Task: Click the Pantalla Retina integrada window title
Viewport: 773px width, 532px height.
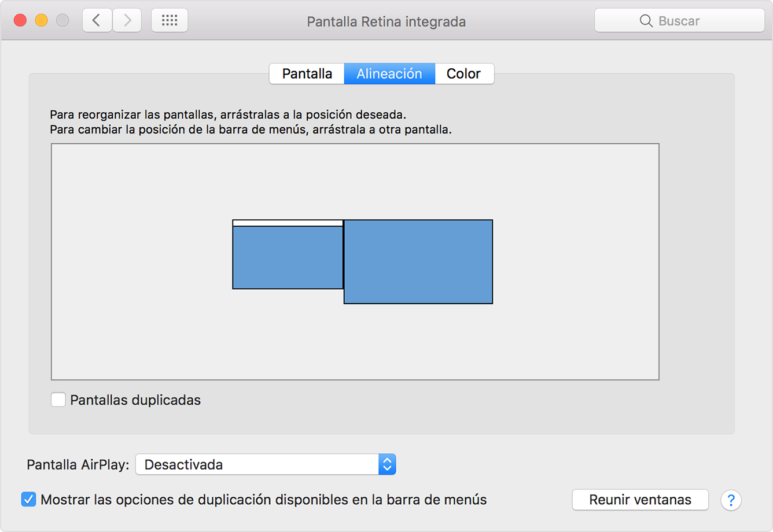Action: pyautogui.click(x=386, y=21)
